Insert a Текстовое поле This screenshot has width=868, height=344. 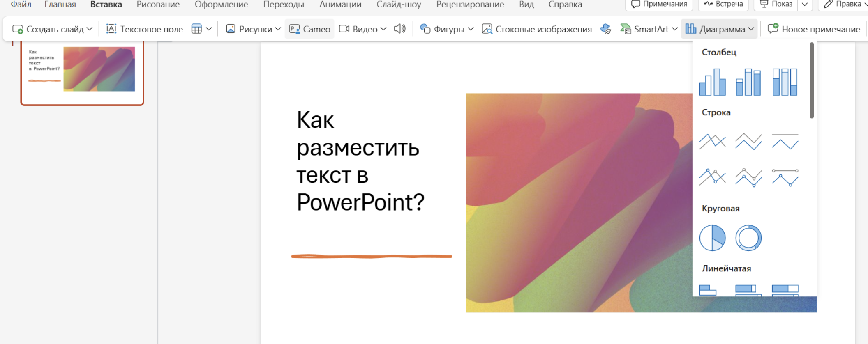point(144,29)
